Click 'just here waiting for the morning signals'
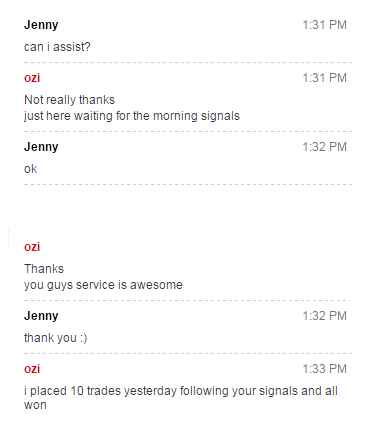 [x=132, y=116]
